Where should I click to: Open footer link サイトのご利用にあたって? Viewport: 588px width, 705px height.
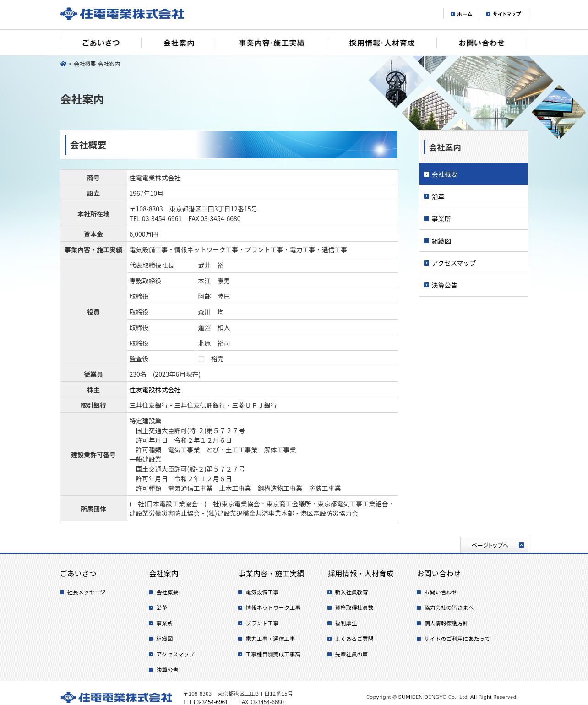457,639
